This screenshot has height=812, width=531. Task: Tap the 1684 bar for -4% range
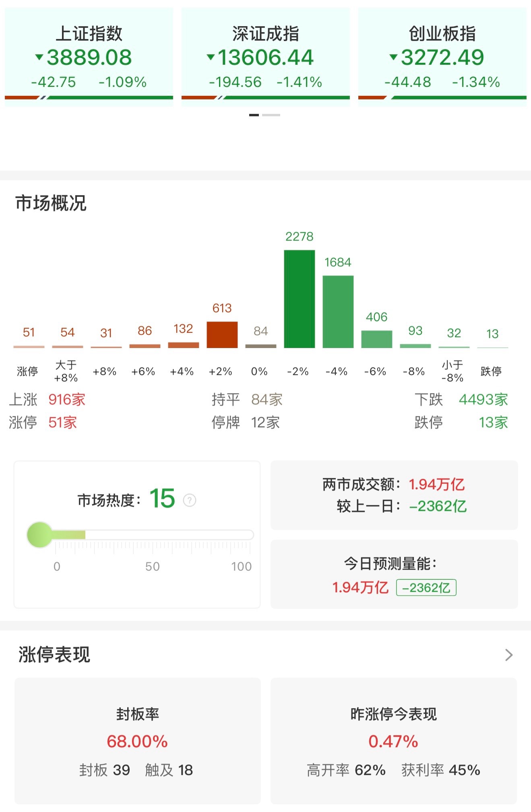click(338, 311)
